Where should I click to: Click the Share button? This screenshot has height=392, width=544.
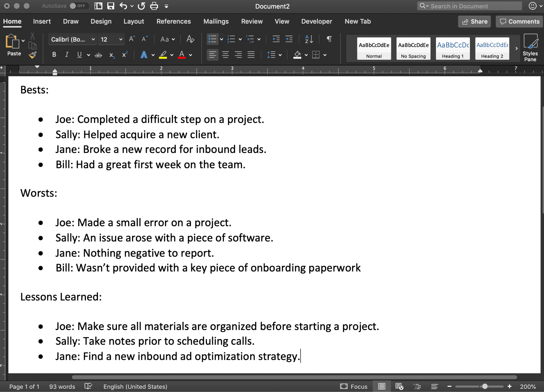[474, 21]
